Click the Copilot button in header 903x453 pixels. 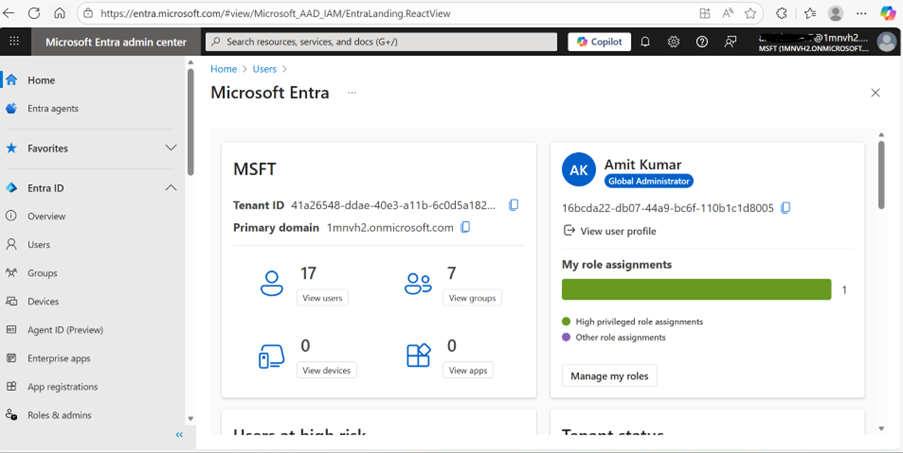(600, 41)
